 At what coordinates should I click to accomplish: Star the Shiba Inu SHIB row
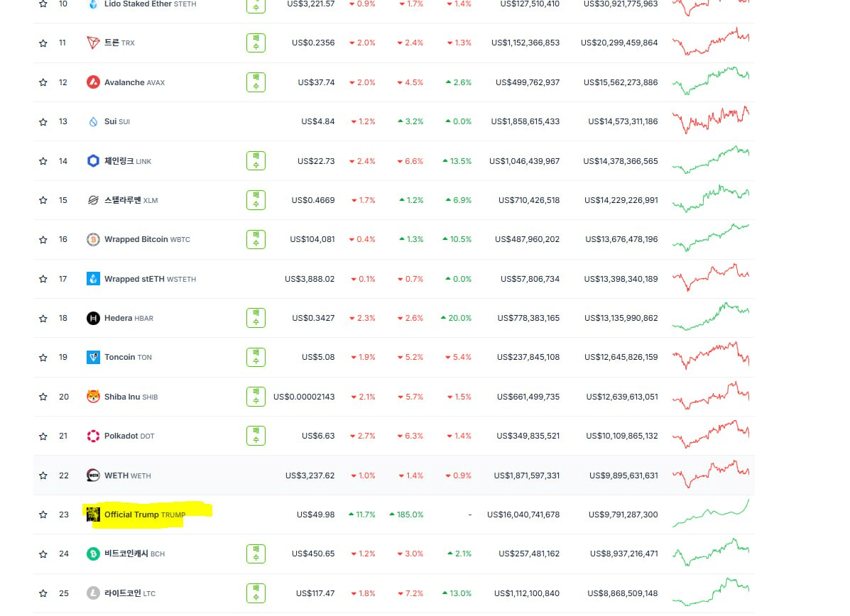click(x=43, y=397)
